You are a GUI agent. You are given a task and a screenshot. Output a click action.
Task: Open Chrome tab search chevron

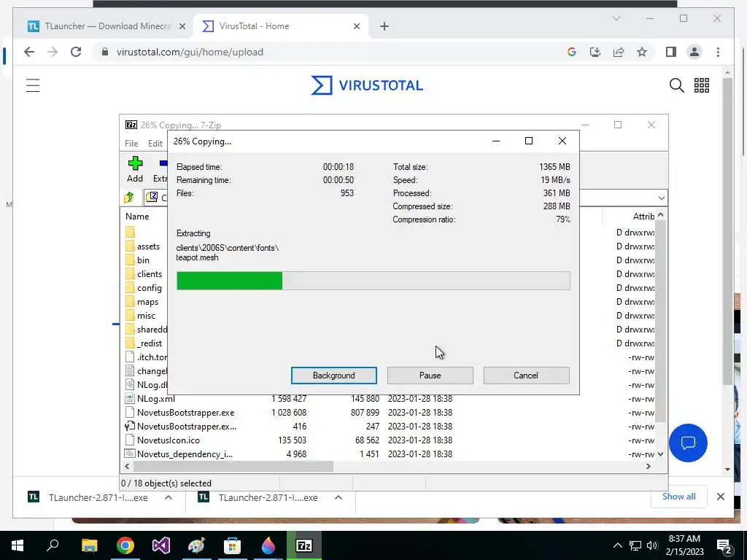click(616, 18)
